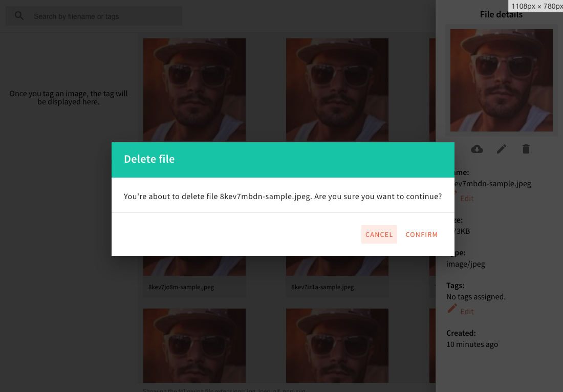Open the large preview image in File details
This screenshot has width=563, height=392.
tap(501, 80)
